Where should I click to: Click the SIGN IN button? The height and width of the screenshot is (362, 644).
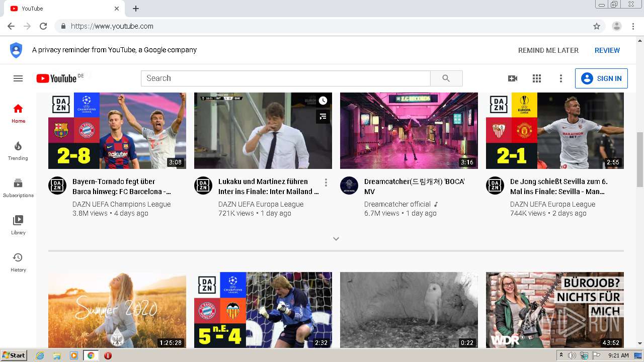(x=601, y=78)
